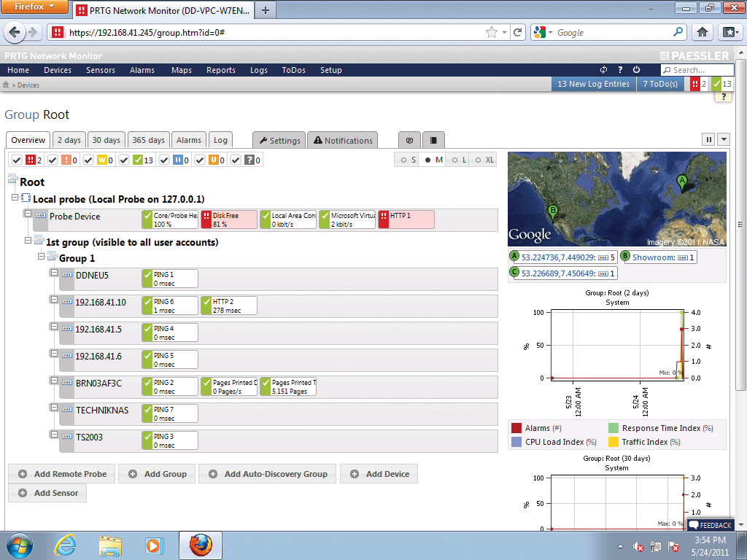
Task: Collapse the Local probe tree node
Action: tap(15, 197)
